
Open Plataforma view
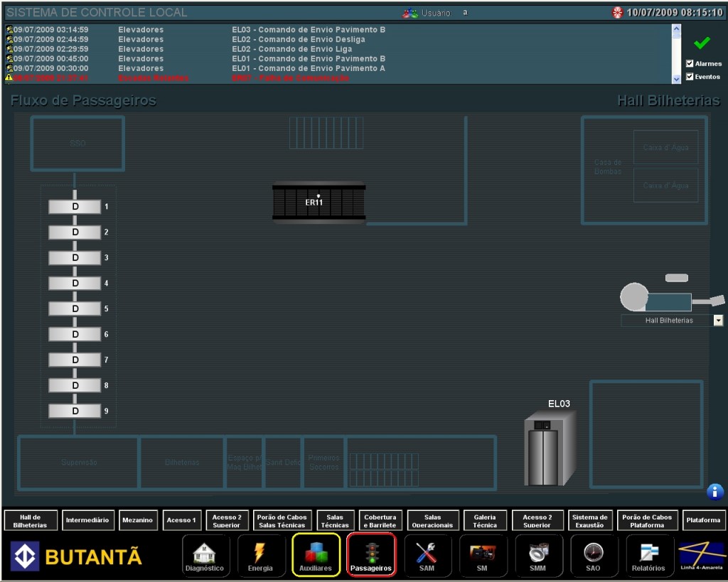(703, 520)
